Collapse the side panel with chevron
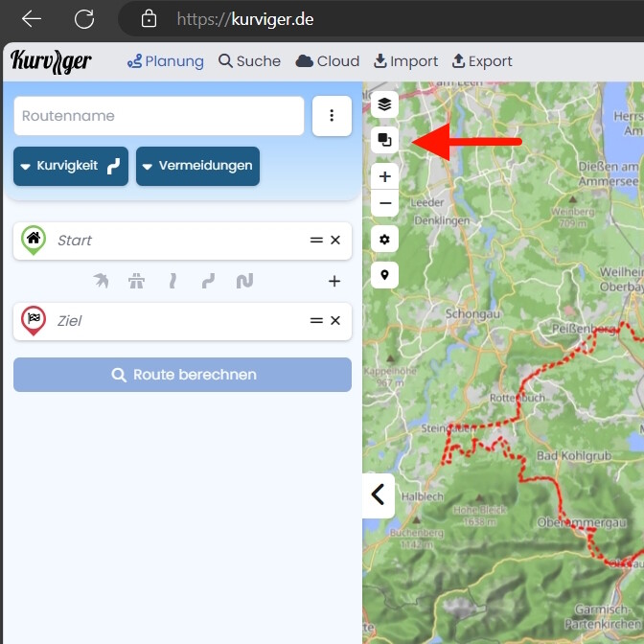This screenshot has width=644, height=644. tap(378, 494)
